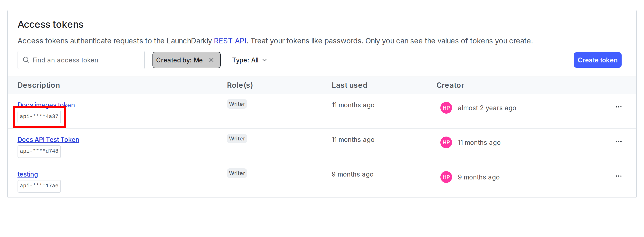Remove the Created by: Me filter
The width and height of the screenshot is (644, 237).
pyautogui.click(x=211, y=60)
